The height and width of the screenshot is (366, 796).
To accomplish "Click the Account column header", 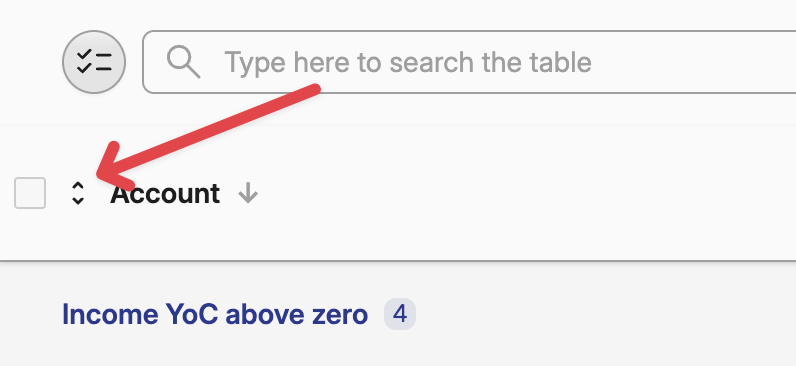I will point(165,193).
